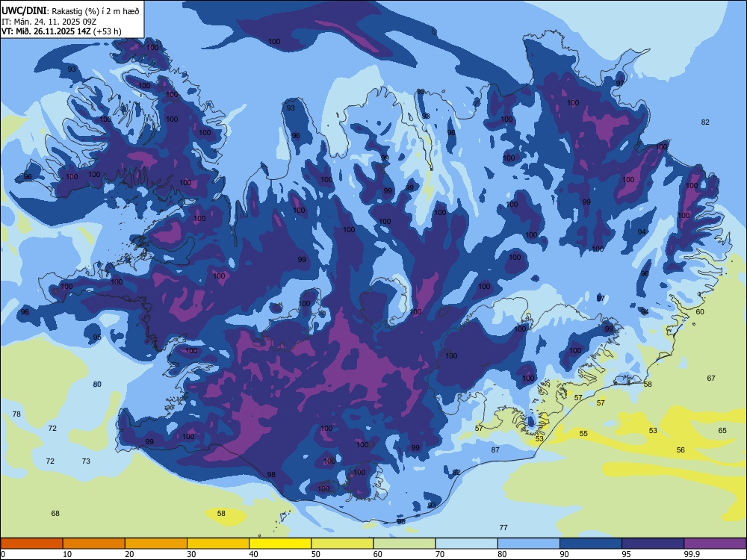Click the map value "87" near the south coast
Image resolution: width=747 pixels, height=560 pixels.
(x=495, y=450)
